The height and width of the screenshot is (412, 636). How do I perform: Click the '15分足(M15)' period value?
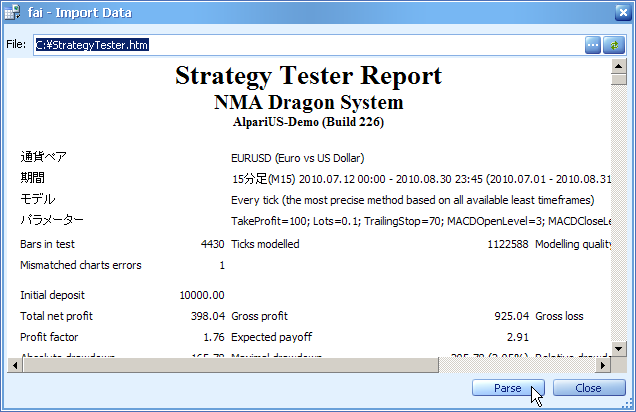click(421, 179)
